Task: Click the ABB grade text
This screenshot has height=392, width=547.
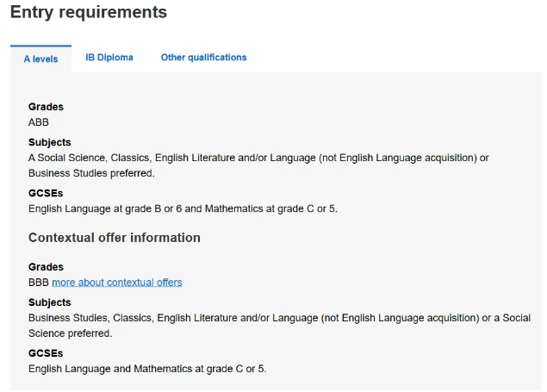Action: [x=39, y=122]
